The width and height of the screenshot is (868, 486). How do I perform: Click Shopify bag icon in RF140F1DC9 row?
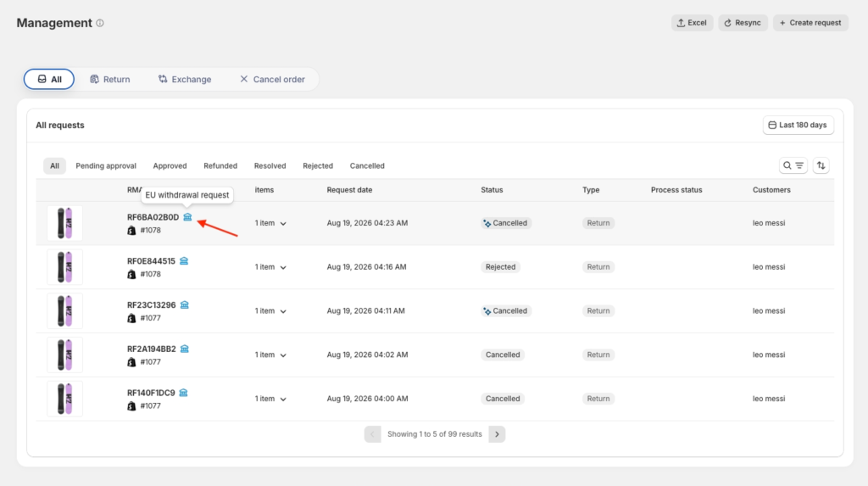coord(131,406)
